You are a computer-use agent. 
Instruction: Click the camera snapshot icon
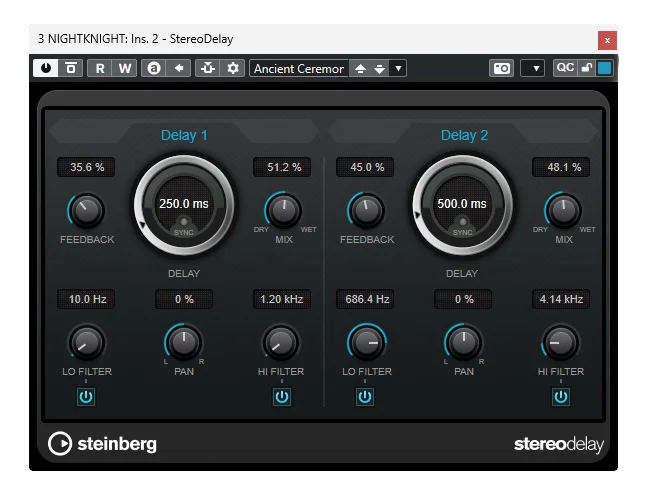coord(502,68)
